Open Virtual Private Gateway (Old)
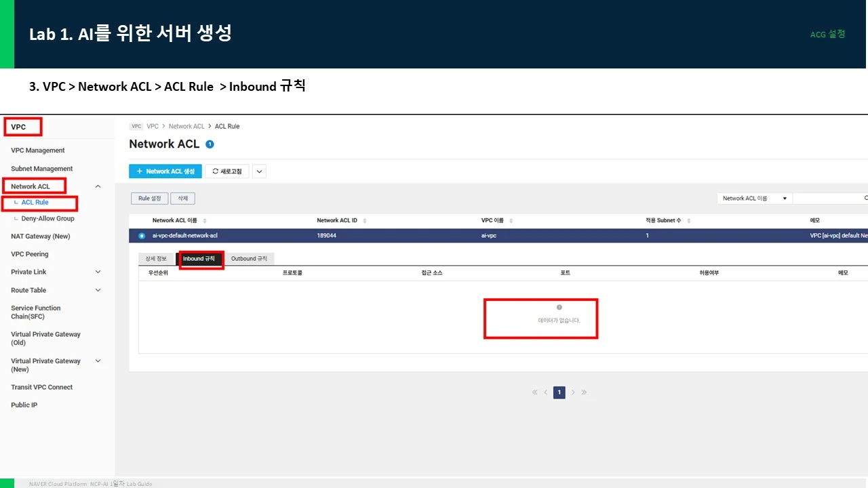The width and height of the screenshot is (868, 488). coord(45,338)
